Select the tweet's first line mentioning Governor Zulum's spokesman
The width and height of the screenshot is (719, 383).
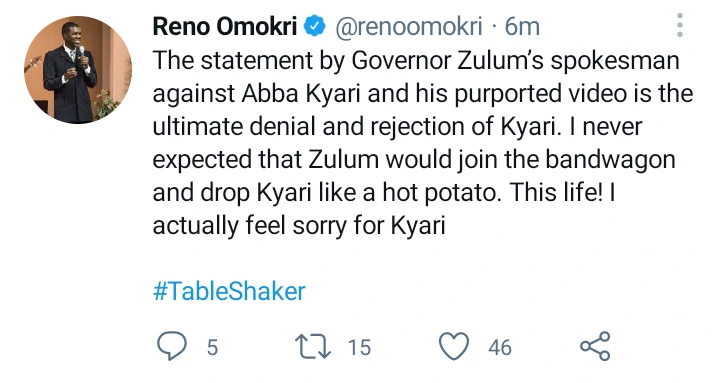pyautogui.click(x=416, y=61)
